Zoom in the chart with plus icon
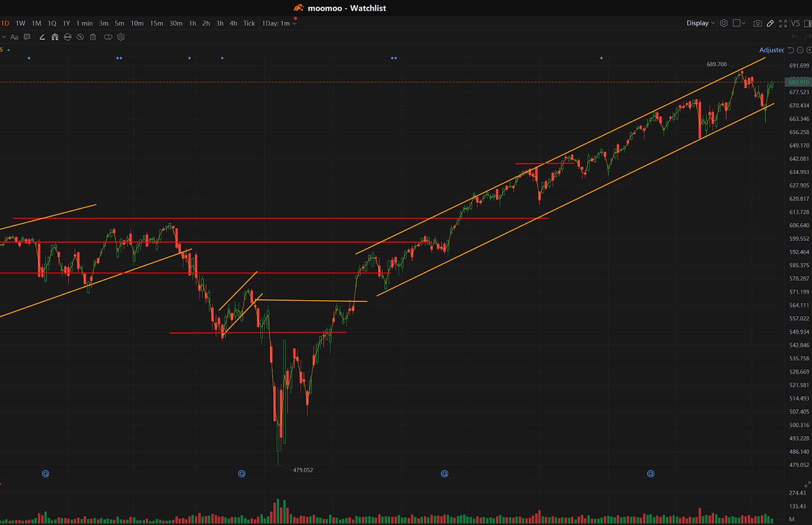 tap(809, 50)
